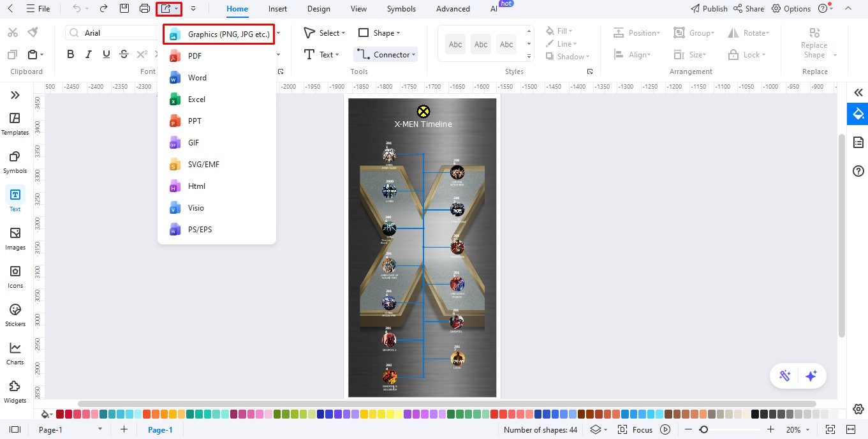Click the Cut scissors icon
Screen dimensions: 868x439
point(13,33)
